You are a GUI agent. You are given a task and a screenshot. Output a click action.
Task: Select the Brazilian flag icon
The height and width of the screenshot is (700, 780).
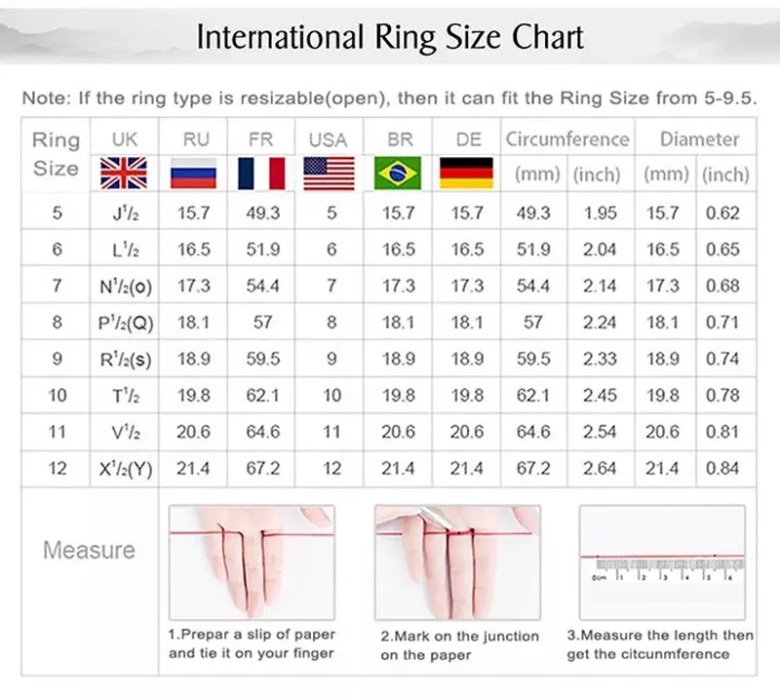(398, 174)
